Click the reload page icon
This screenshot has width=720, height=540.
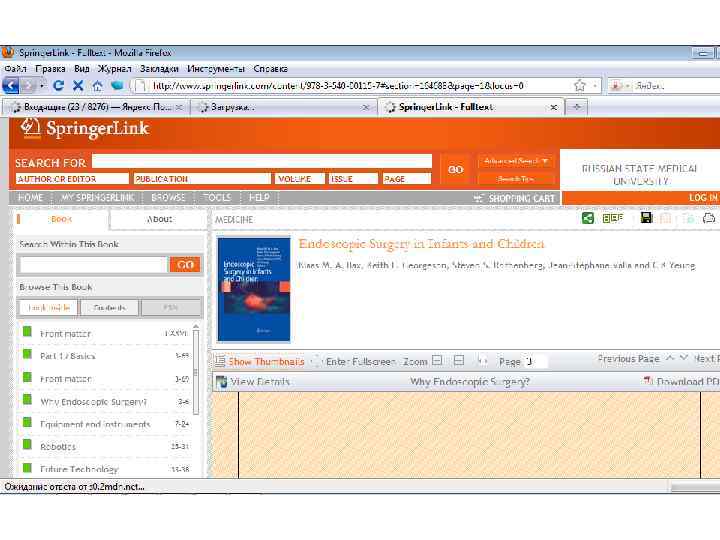pos(58,85)
